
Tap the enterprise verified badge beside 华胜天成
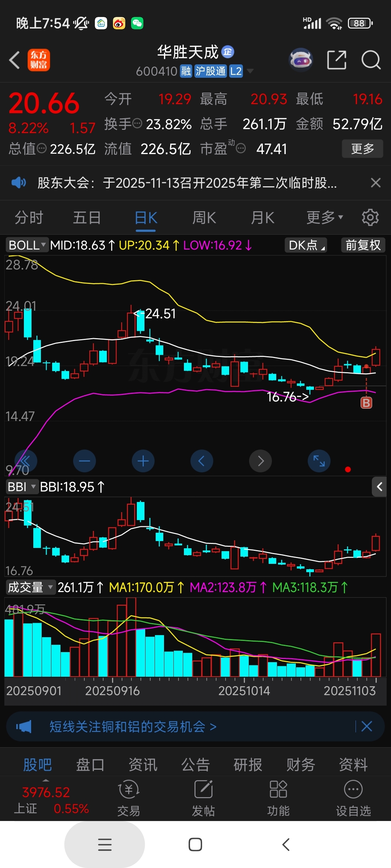[x=228, y=52]
